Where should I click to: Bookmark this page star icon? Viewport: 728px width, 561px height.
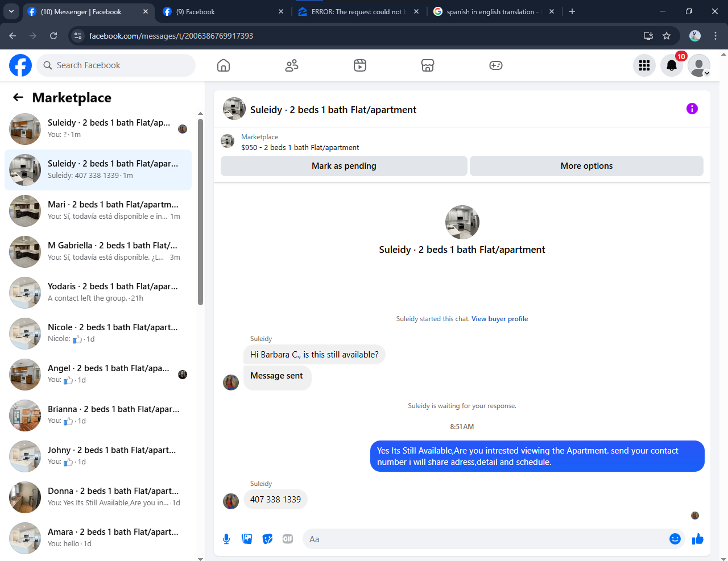[667, 36]
